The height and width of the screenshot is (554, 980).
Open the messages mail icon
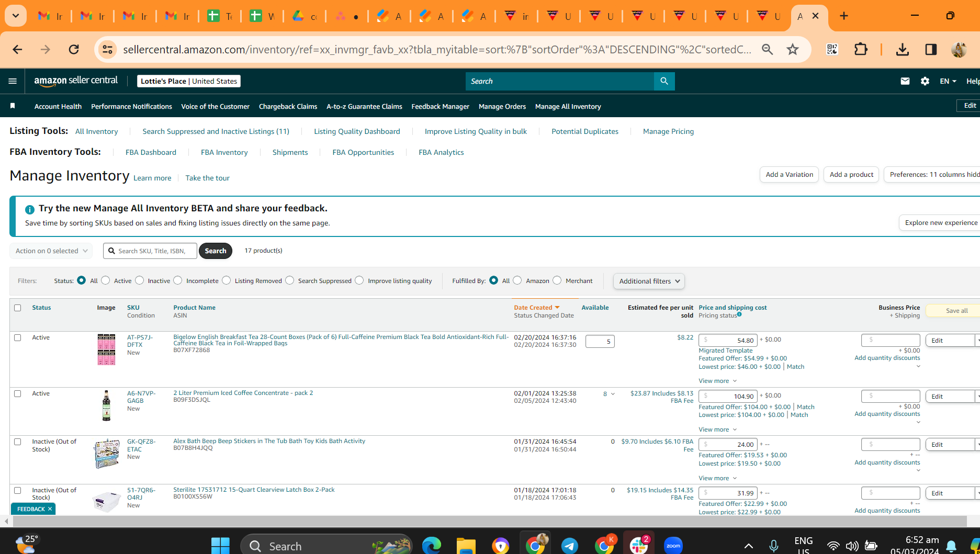click(905, 81)
